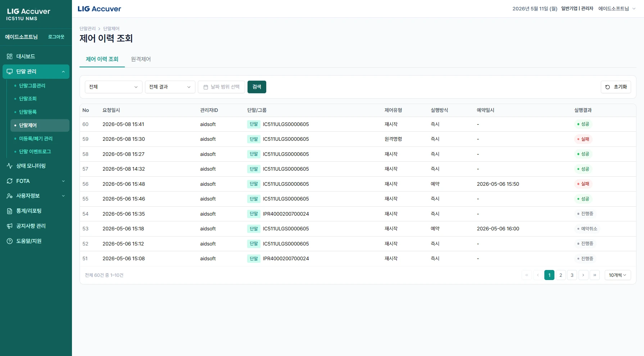Click the 원격명령 control type cell

[x=393, y=139]
